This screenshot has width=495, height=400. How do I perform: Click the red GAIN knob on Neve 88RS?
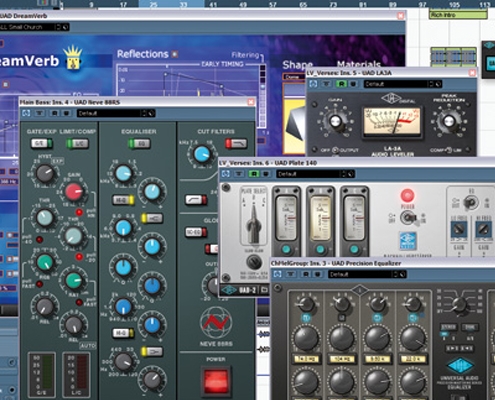point(74,192)
